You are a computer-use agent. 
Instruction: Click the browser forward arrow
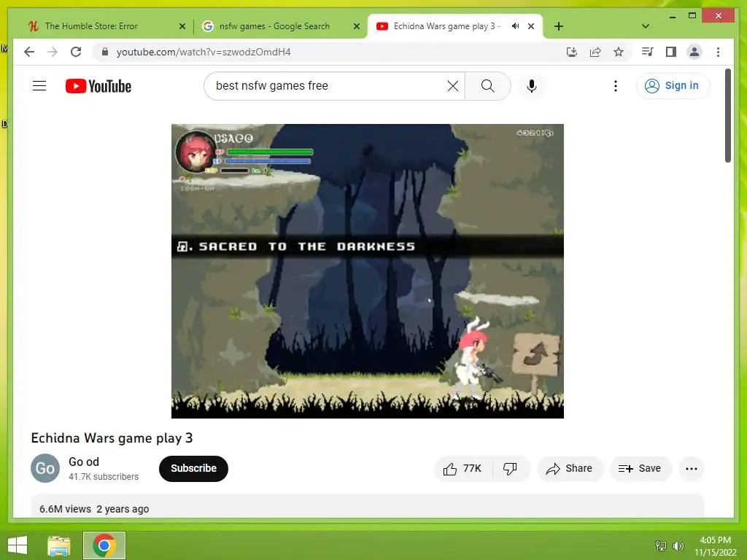coord(53,52)
